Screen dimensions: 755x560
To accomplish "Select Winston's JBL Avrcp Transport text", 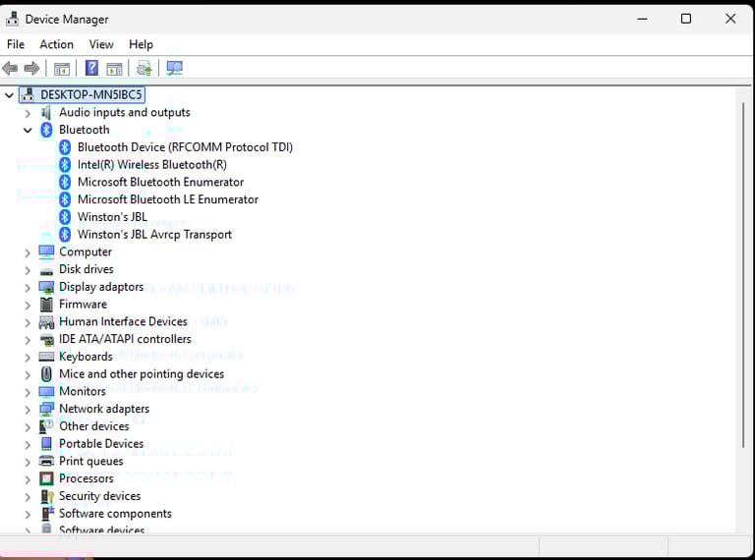I will click(x=154, y=235).
